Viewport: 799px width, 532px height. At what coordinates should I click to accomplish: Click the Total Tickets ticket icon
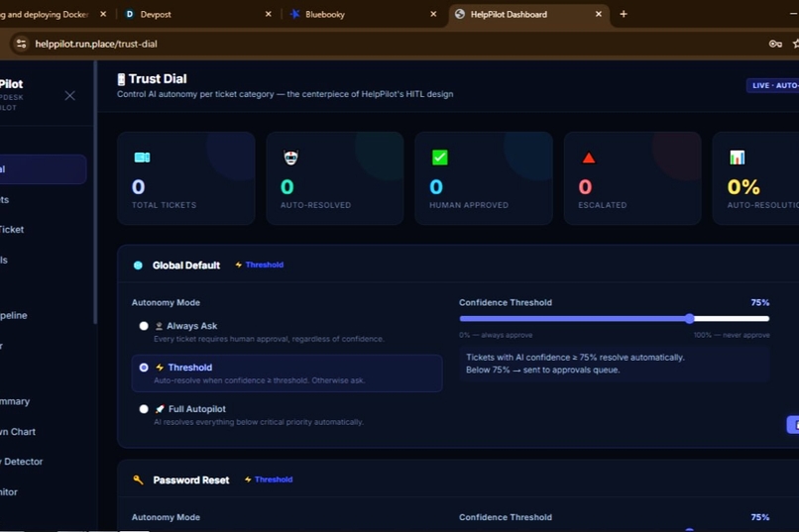pyautogui.click(x=142, y=158)
